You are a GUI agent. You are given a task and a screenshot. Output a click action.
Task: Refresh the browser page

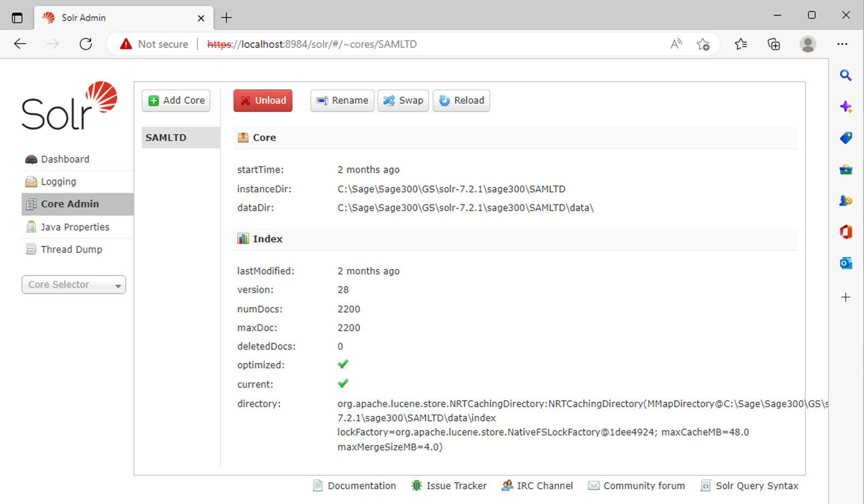[x=86, y=44]
